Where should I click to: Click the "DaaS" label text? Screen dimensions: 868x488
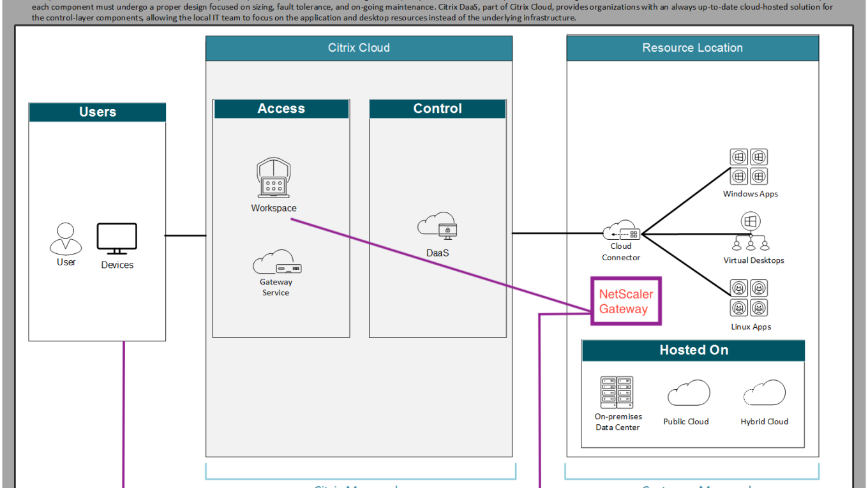click(x=438, y=253)
